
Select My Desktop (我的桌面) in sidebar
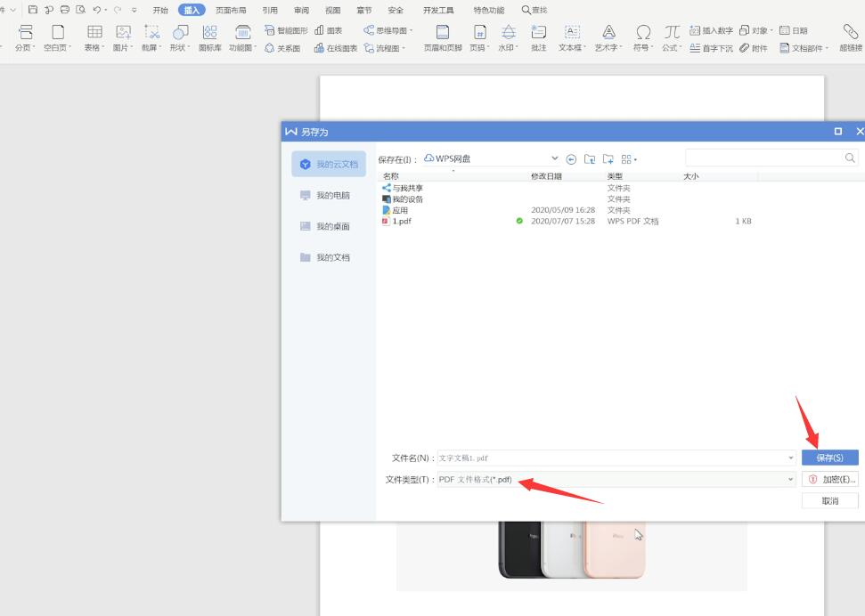[x=329, y=226]
